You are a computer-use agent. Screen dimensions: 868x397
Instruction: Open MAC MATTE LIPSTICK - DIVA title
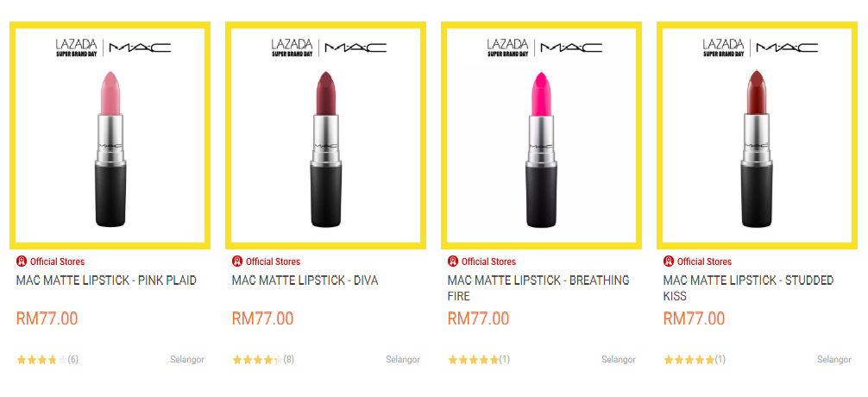[x=305, y=280]
